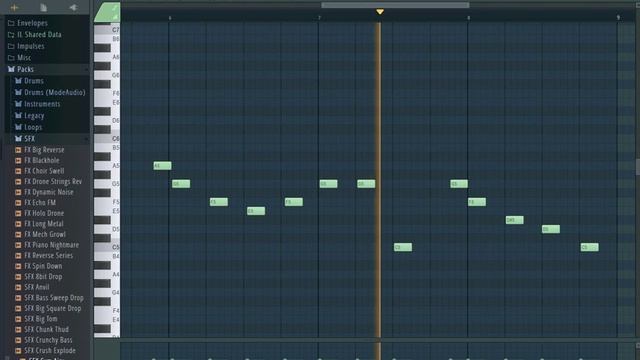
Task: Click the FX Mech Growl sample icon
Action: click(x=18, y=235)
